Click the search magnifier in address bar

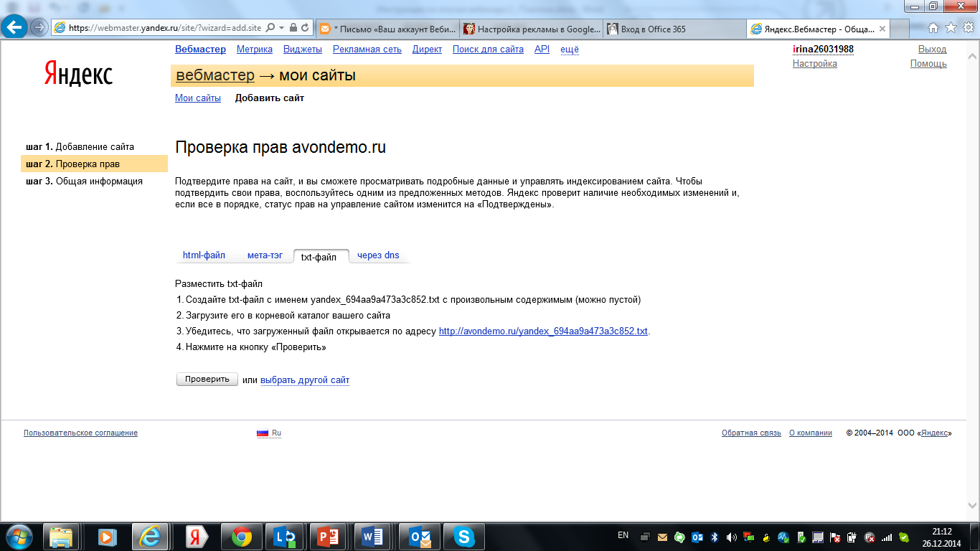[270, 28]
